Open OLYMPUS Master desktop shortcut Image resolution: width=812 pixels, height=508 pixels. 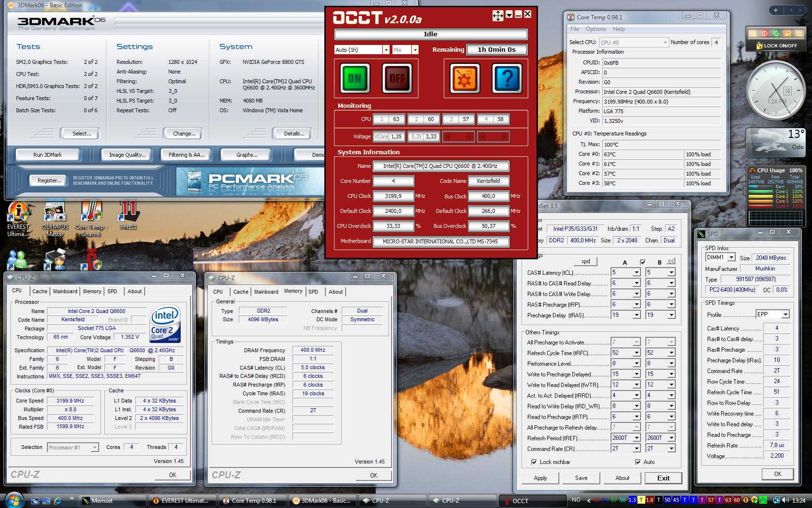55,219
